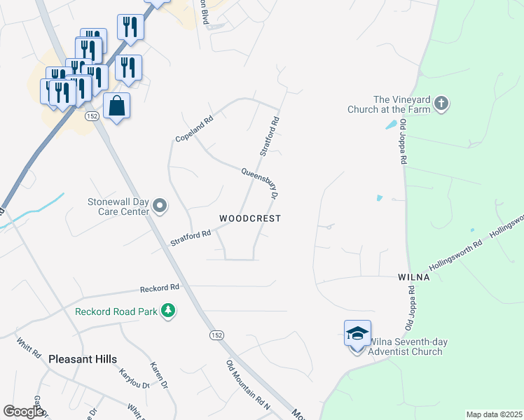The height and width of the screenshot is (420, 524).
Task: Select the route 152 shield near Old Mountain Rd
Action: 216,335
